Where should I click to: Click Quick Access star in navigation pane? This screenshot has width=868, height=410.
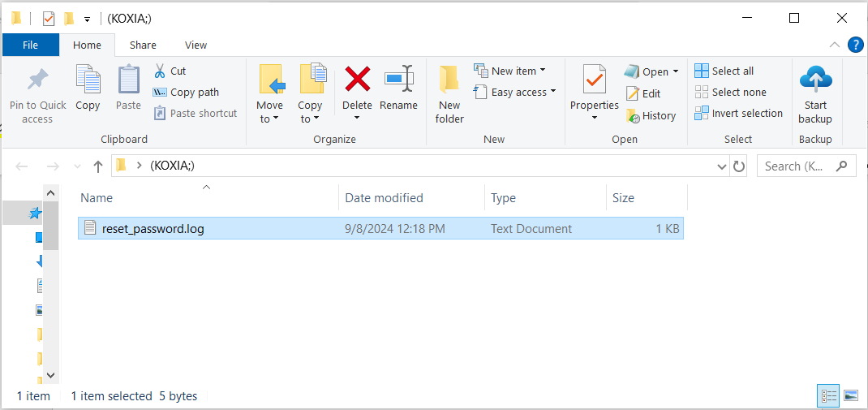click(36, 214)
